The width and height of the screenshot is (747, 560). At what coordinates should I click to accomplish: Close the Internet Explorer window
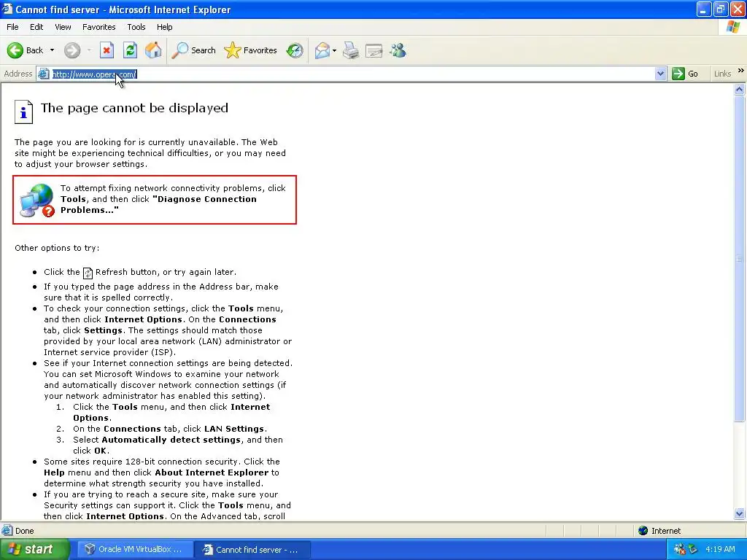click(738, 9)
